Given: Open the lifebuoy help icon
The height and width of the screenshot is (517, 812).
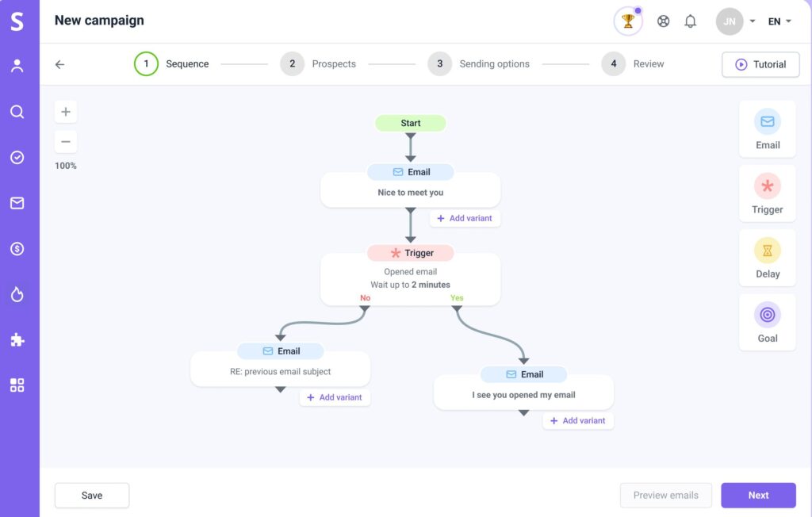Looking at the screenshot, I should coord(663,21).
